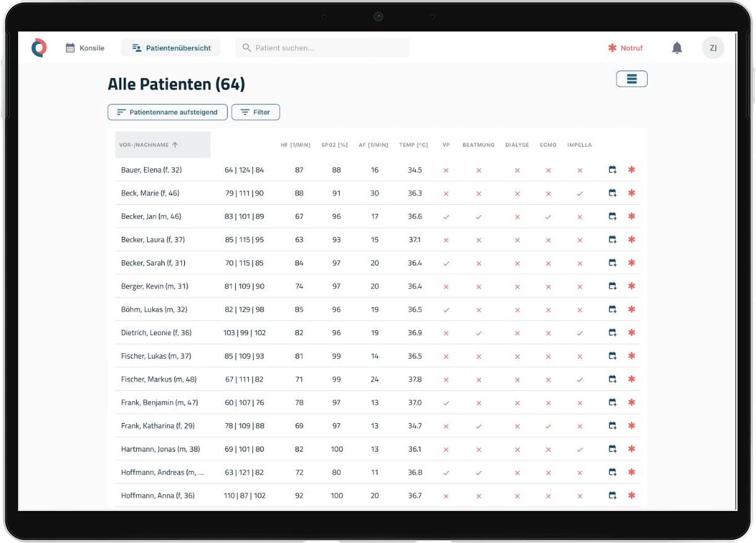Trigger emergency asterisk for Böhm, Lukas
Viewport: 756px width, 543px height.
coord(632,309)
